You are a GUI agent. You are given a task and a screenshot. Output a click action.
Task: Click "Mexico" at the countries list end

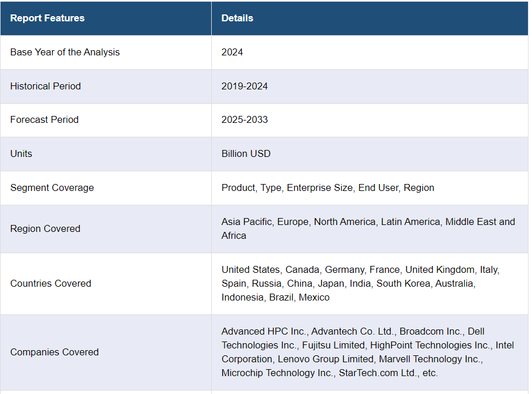point(314,297)
